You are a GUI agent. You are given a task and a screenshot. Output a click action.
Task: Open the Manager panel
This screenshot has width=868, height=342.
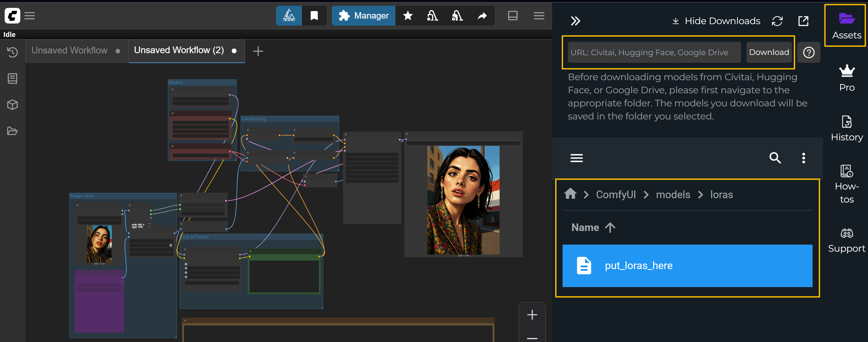363,15
